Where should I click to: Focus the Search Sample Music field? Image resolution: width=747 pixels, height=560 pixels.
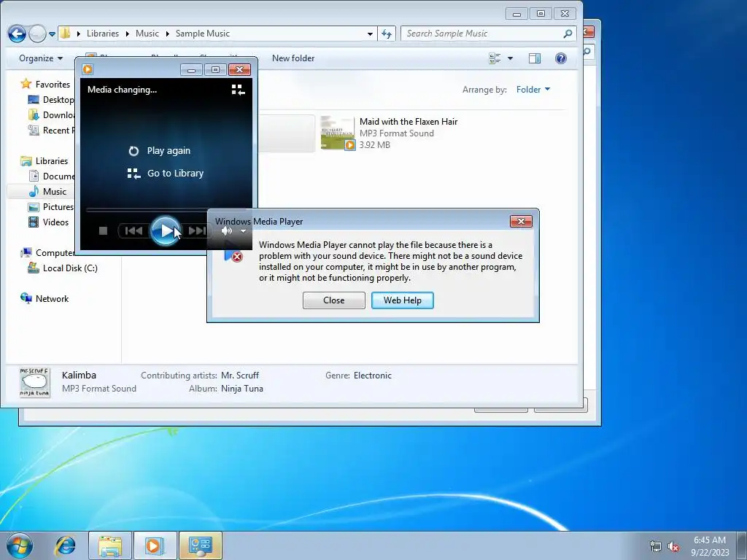click(x=481, y=34)
